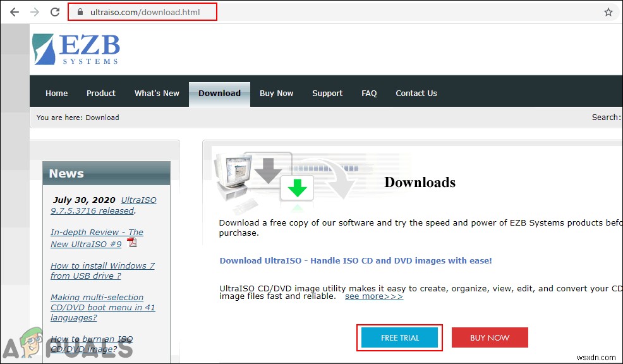Image resolution: width=623 pixels, height=364 pixels.
Task: Click the red BUY NOW button
Action: (490, 337)
